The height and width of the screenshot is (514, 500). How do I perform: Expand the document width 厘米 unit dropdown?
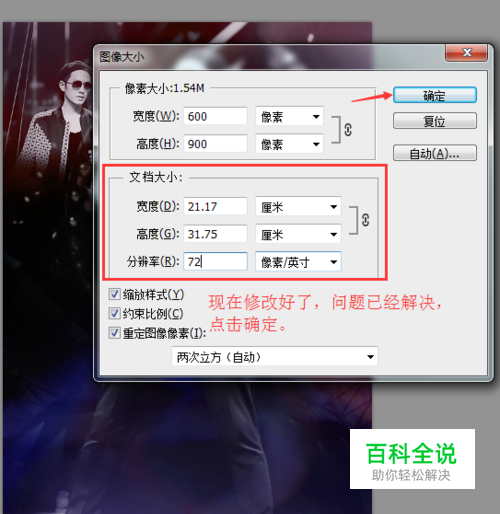point(298,207)
